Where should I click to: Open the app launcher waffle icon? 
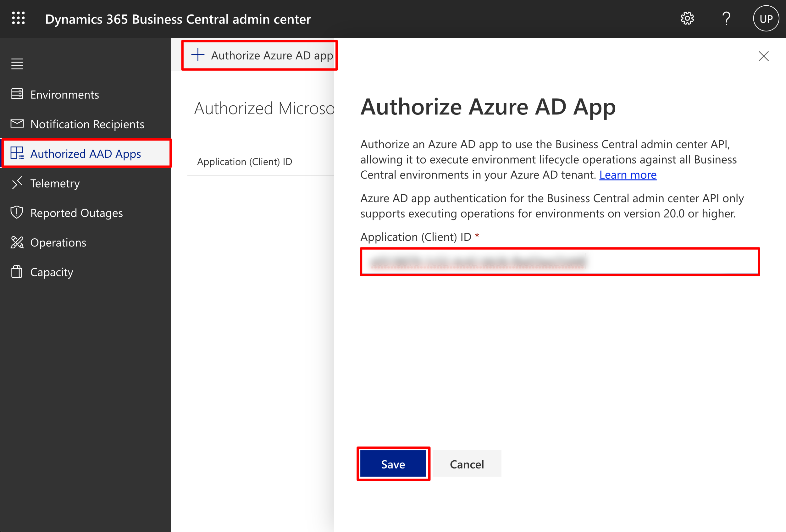tap(18, 18)
